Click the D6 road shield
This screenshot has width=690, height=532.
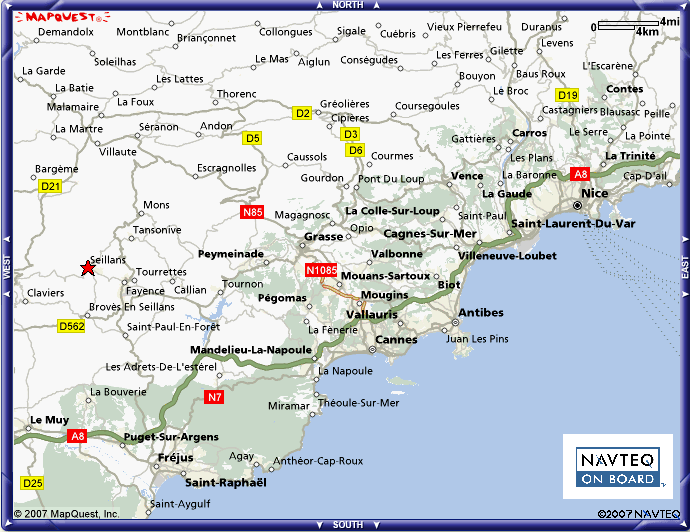355,150
